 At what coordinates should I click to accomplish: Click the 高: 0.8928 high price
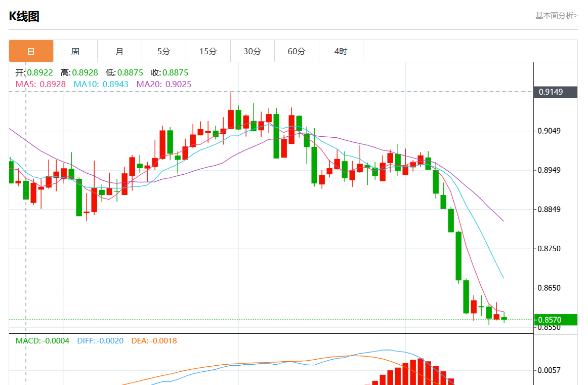[x=79, y=72]
